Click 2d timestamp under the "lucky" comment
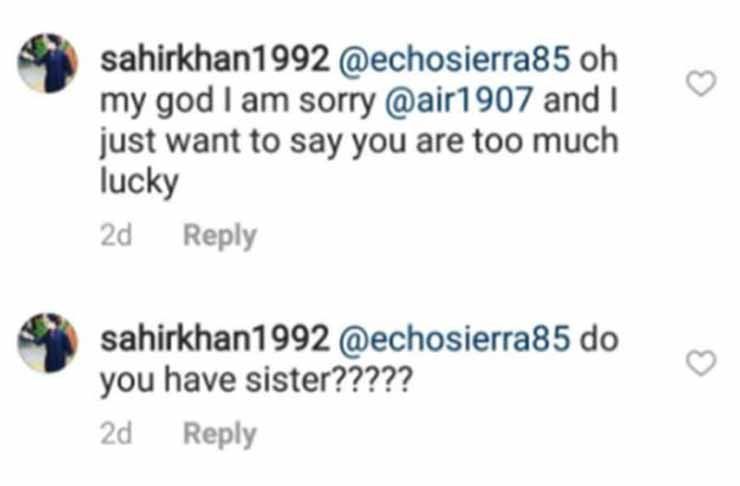The height and width of the screenshot is (486, 740). pyautogui.click(x=118, y=236)
